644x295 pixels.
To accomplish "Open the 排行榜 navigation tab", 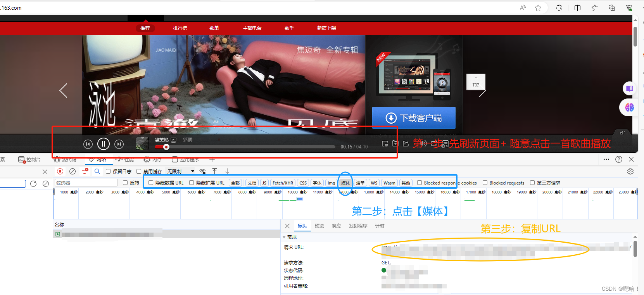I will pos(180,28).
